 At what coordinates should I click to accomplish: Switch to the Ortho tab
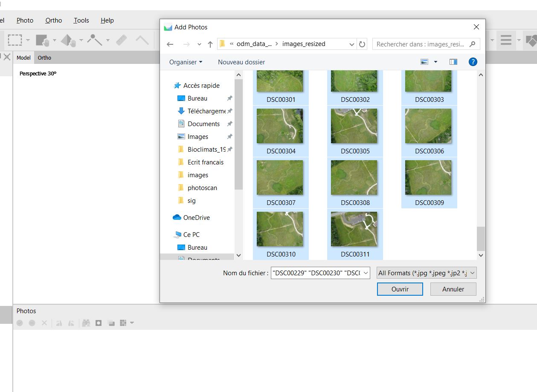pyautogui.click(x=44, y=58)
